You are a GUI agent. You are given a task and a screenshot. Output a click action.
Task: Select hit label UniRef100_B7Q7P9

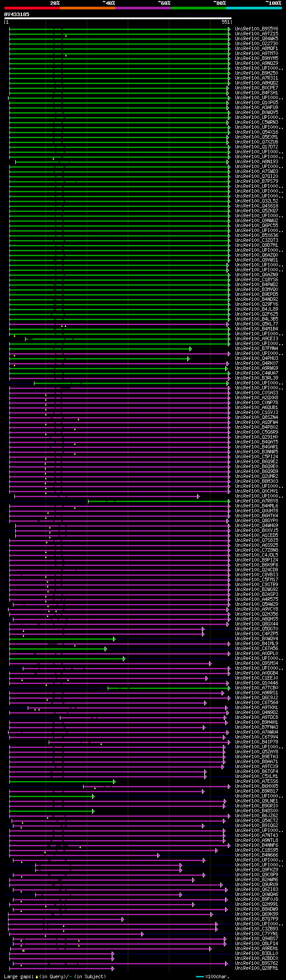[257, 919]
